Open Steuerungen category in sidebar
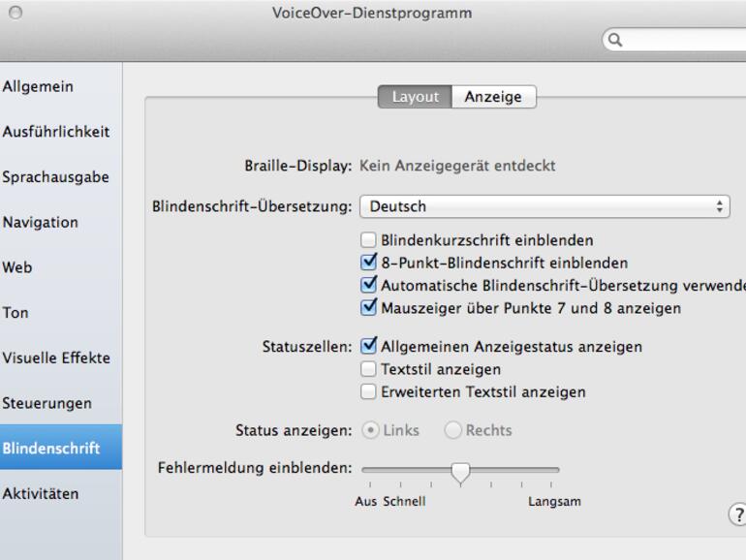The width and height of the screenshot is (746, 560). point(61,403)
